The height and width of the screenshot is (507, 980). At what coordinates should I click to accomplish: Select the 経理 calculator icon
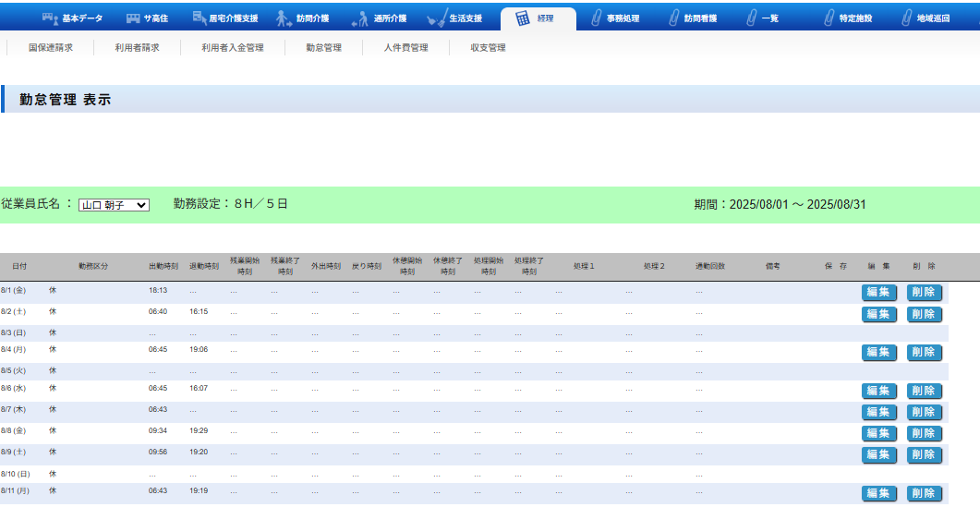point(523,18)
